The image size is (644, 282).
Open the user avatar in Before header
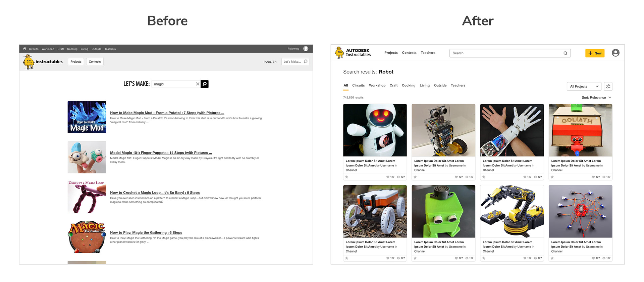tap(306, 49)
